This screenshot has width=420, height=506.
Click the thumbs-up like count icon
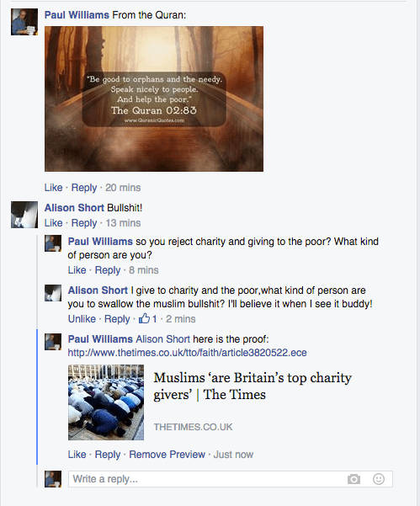(x=144, y=318)
